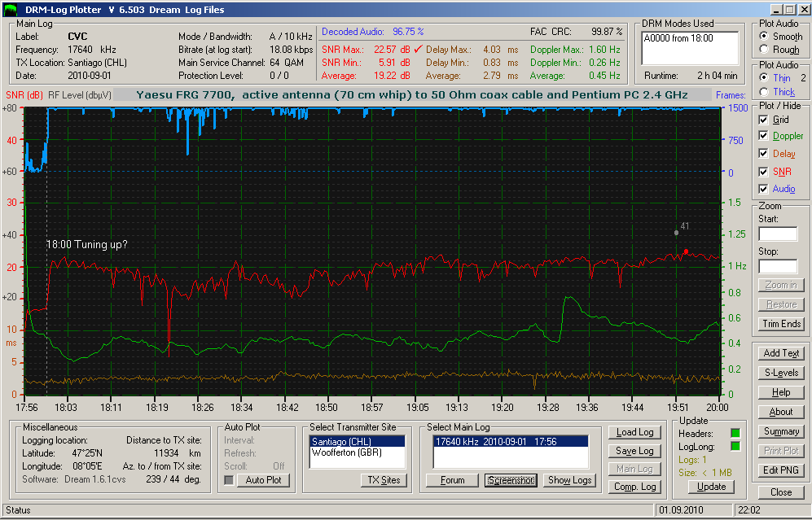Click the app icon in title bar

10,10
